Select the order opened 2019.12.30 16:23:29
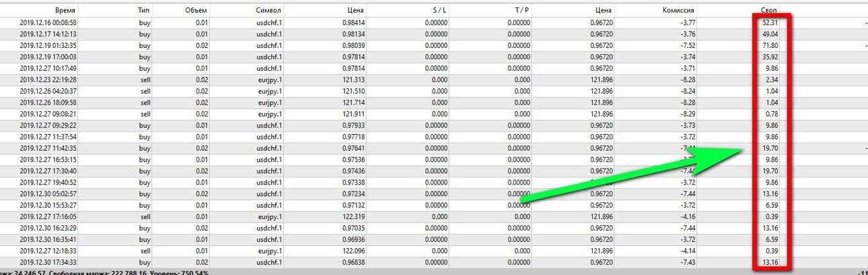 coord(434,229)
